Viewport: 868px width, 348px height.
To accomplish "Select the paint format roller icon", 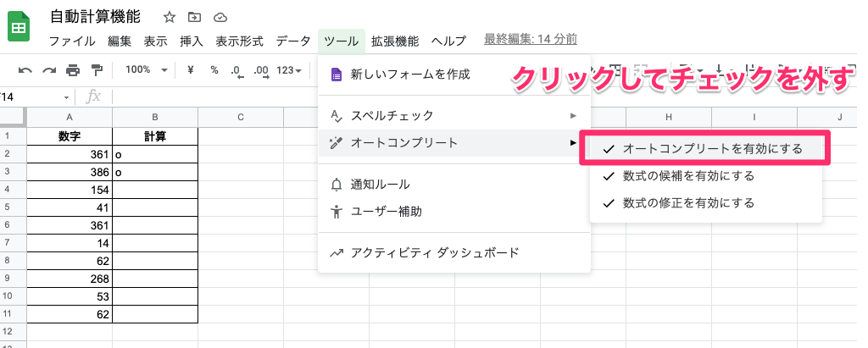I will [97, 70].
